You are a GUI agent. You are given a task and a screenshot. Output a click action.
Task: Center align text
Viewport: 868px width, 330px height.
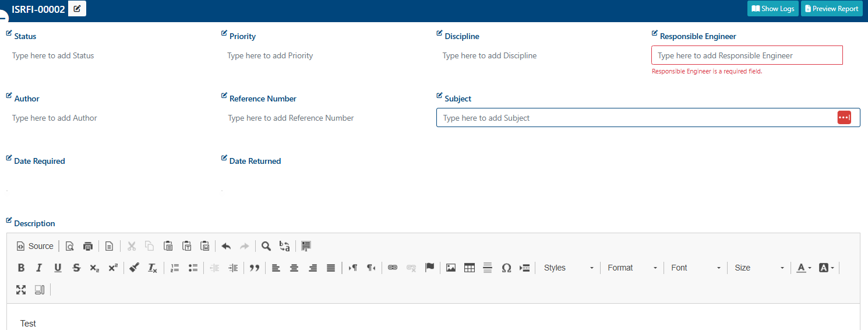294,268
